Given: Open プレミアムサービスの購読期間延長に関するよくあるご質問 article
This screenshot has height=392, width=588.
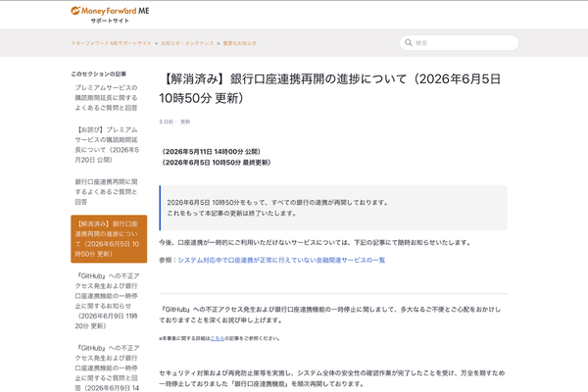Looking at the screenshot, I should (x=106, y=98).
